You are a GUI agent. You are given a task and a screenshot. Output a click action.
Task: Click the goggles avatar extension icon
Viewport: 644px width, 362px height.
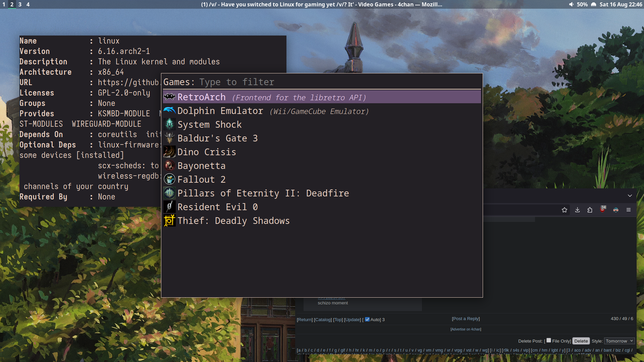point(616,210)
